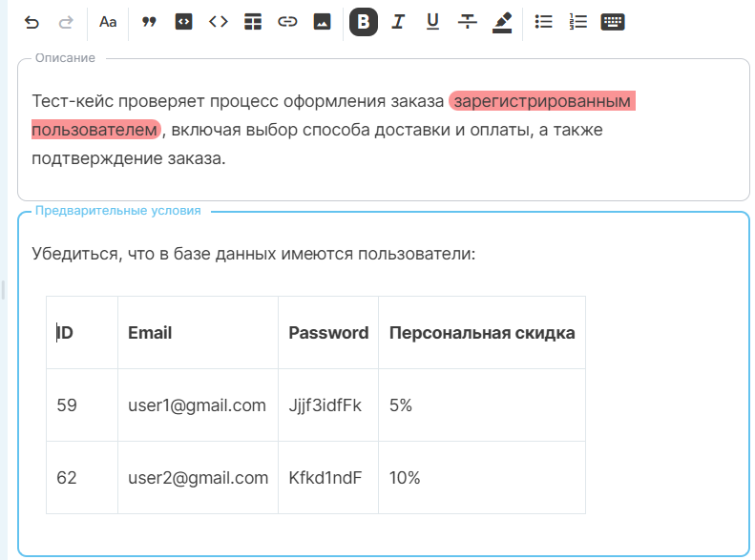This screenshot has width=755, height=560.
Task: Create a bulleted list
Action: pos(543,22)
